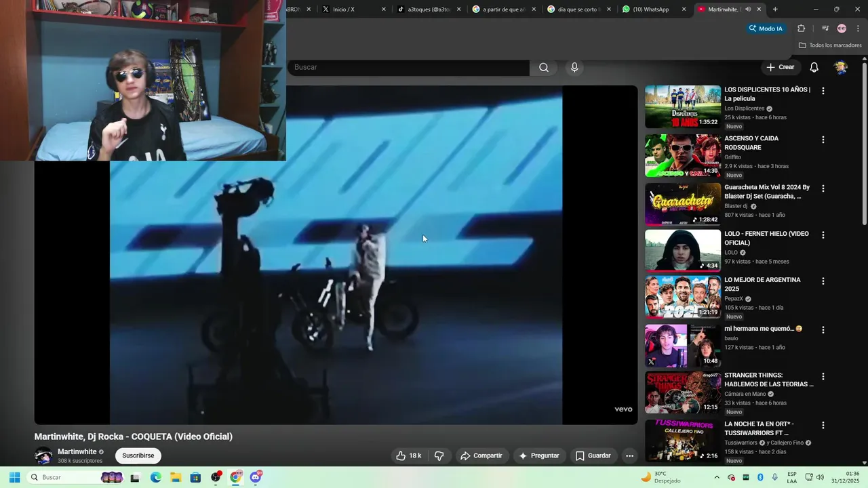Open Discord from taskbar
This screenshot has height=488, width=868.
pyautogui.click(x=256, y=477)
